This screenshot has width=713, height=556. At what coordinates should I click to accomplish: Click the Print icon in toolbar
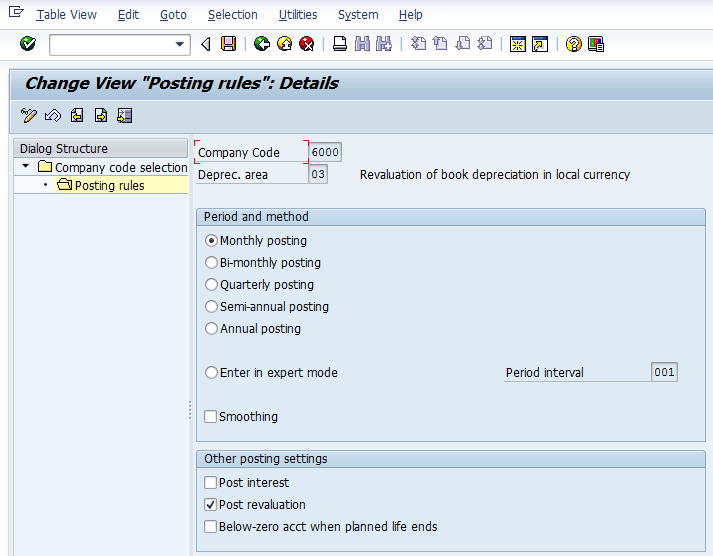[340, 44]
